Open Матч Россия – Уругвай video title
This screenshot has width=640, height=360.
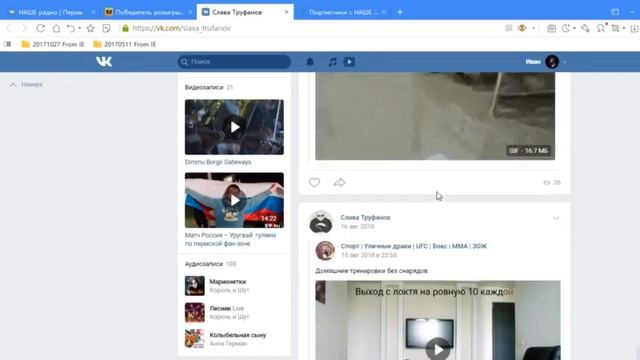tap(230, 239)
